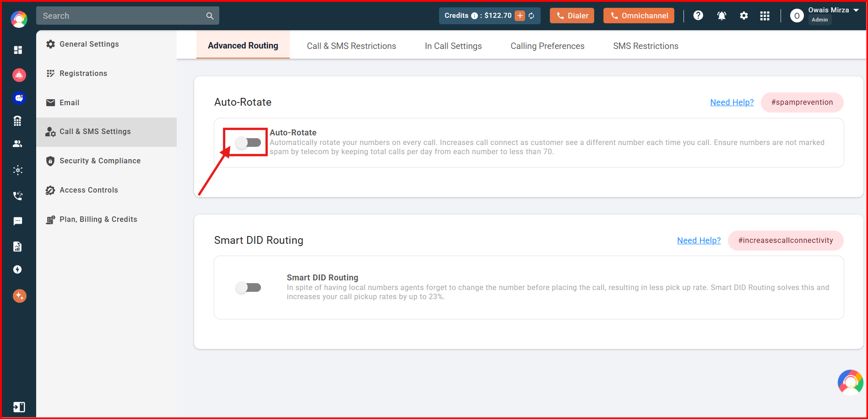Click the red robot icon in left rail
This screenshot has width=868, height=419.
pyautogui.click(x=19, y=75)
